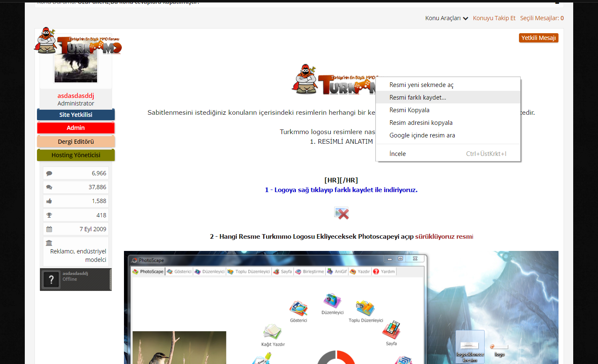Image resolution: width=598 pixels, height=364 pixels.
Task: Click the '6,966' stat value
Action: coord(99,173)
